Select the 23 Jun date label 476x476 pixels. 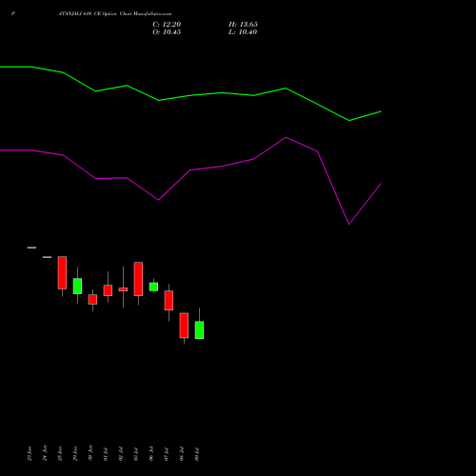[x=30, y=453]
